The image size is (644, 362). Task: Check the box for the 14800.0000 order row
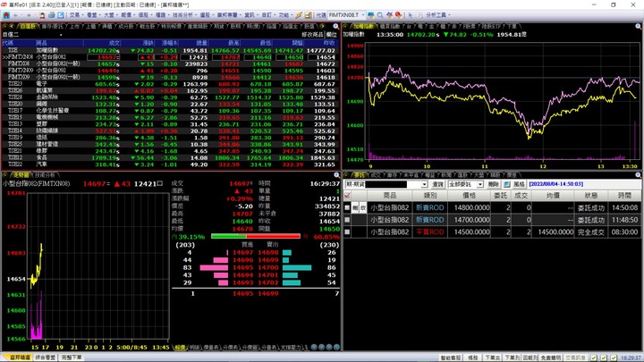(347, 207)
